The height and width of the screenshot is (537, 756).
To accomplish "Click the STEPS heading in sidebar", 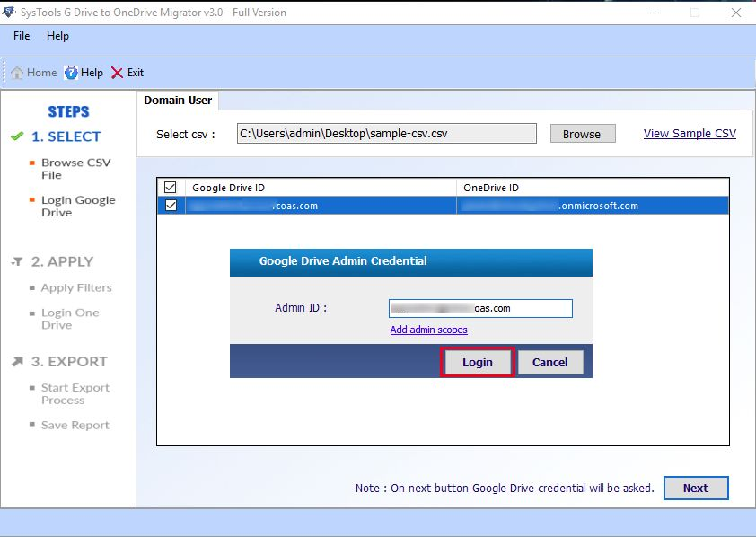I will click(68, 112).
